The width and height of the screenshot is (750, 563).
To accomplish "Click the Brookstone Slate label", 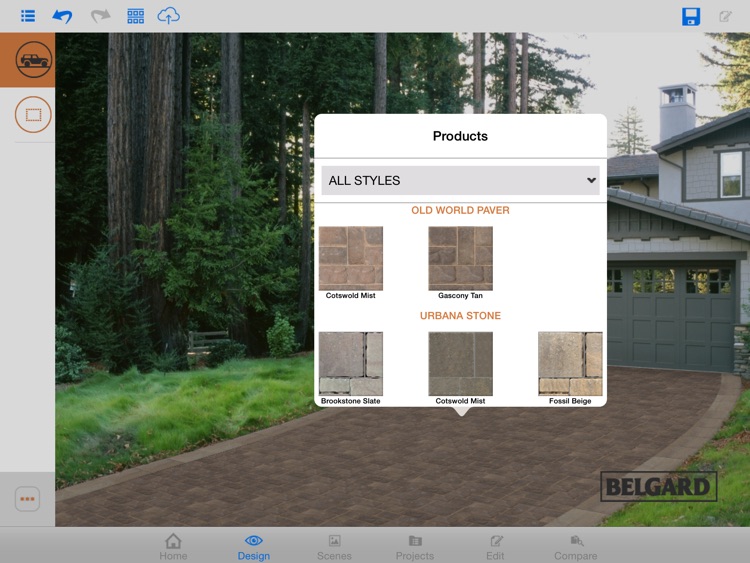I will 351,401.
